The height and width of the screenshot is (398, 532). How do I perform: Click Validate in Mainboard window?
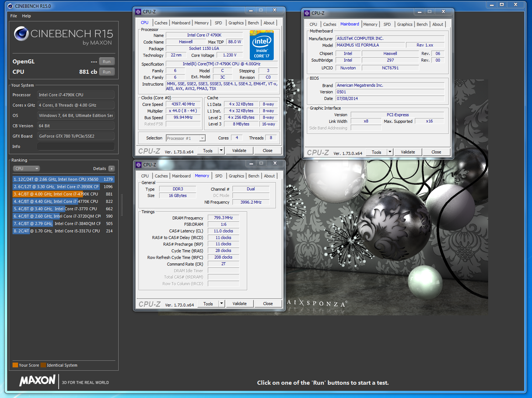pyautogui.click(x=408, y=152)
